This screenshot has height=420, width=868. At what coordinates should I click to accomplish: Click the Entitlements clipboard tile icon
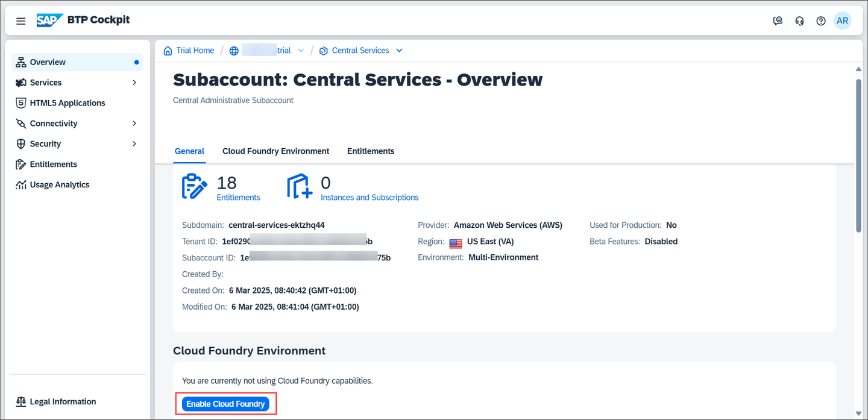pos(195,187)
